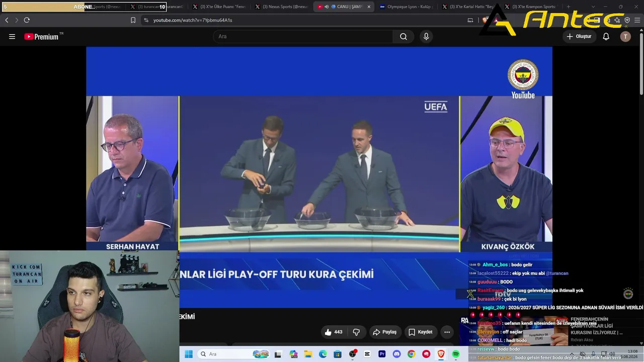Open the account avatar menu
644x362 pixels.
click(x=625, y=36)
